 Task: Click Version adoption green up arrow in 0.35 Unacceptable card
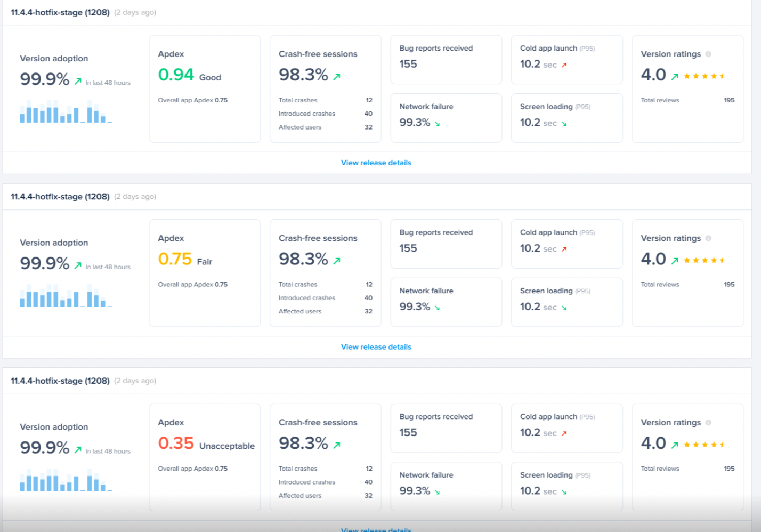78,449
